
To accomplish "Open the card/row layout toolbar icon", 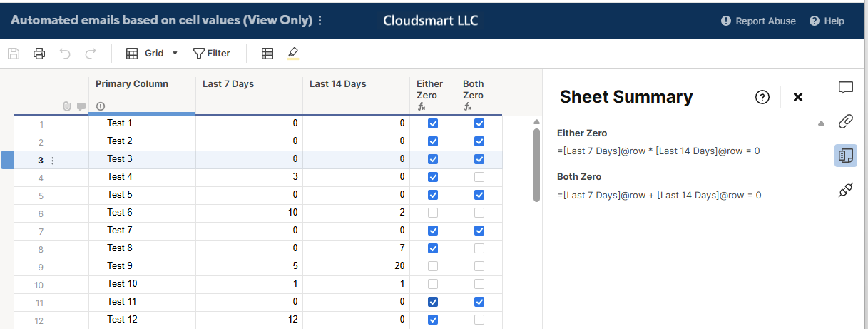I will [267, 54].
